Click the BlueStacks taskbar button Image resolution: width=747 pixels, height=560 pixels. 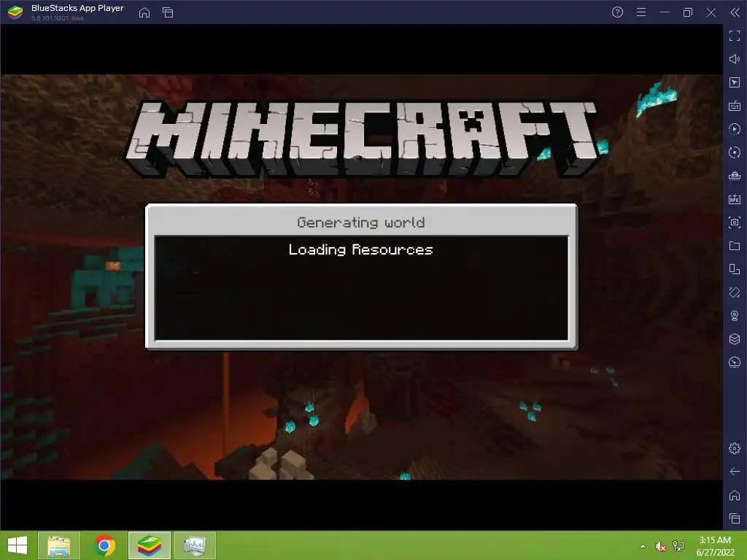pos(149,545)
